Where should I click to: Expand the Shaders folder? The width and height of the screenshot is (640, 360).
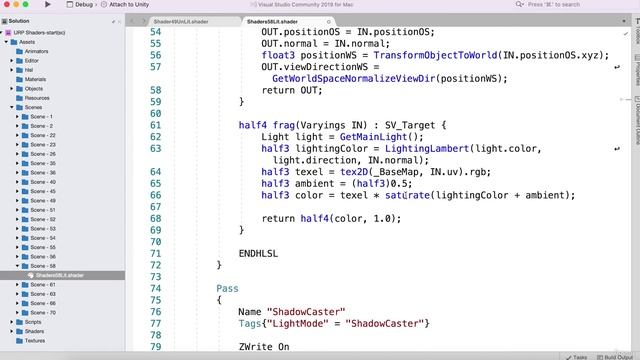coord(12,331)
